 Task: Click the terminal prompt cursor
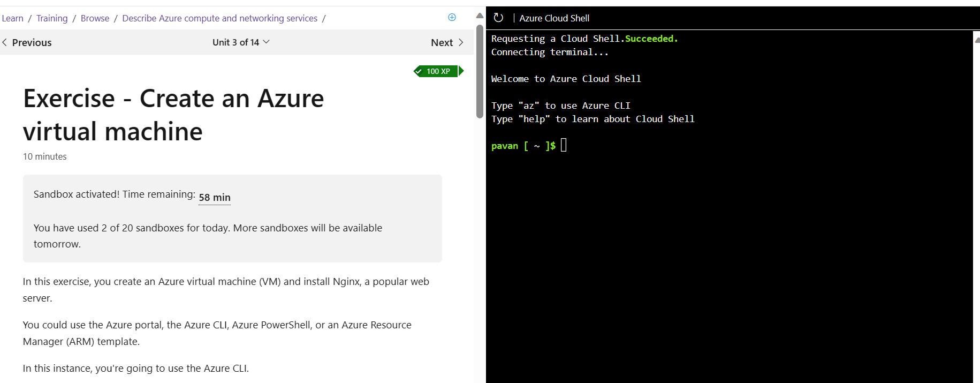pyautogui.click(x=564, y=145)
